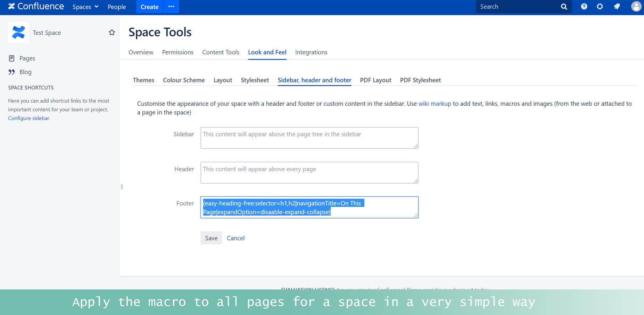Screen dimensions: 644x315
Task: Open the help question mark menu
Action: (x=584, y=7)
